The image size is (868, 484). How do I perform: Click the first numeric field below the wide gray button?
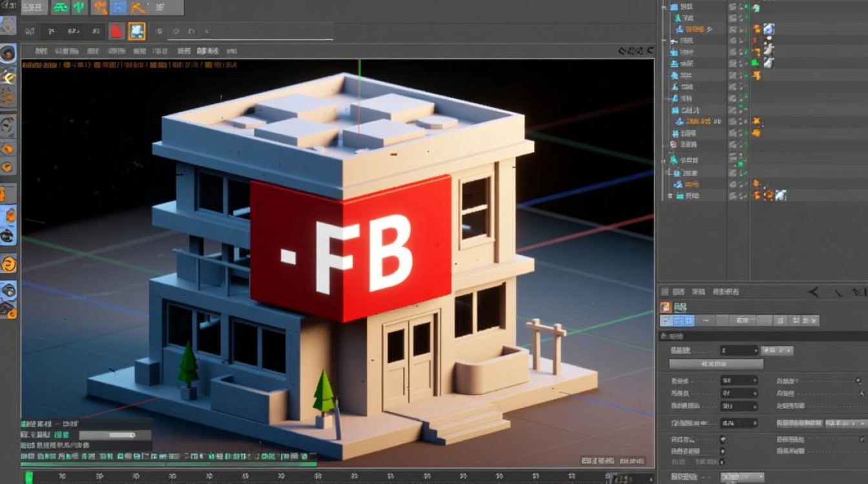(739, 380)
